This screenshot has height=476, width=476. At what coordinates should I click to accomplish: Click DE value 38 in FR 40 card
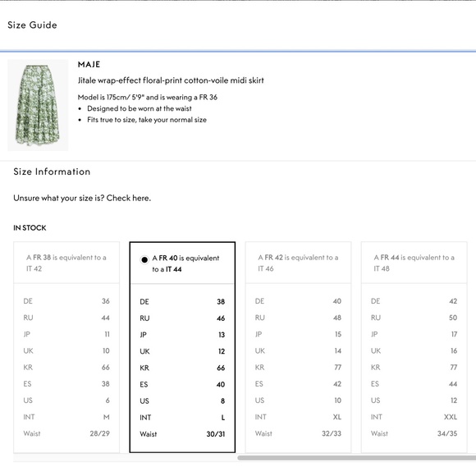point(221,302)
